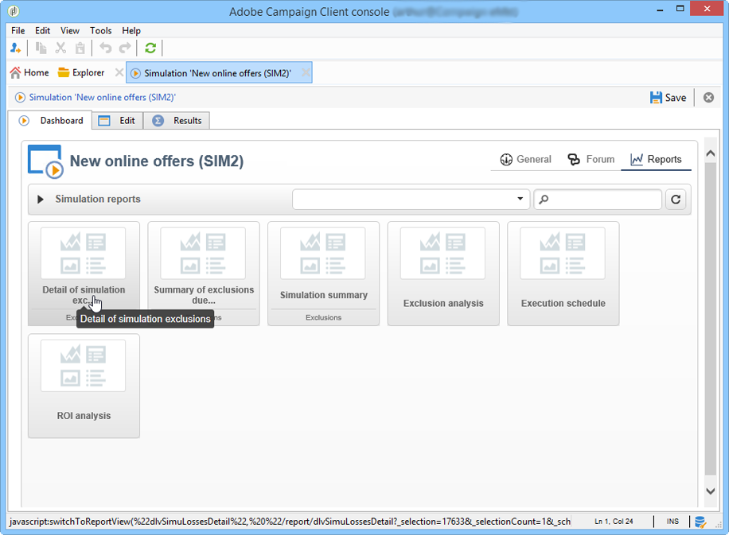Click the scrollbar down arrow
This screenshot has height=551, width=756.
(710, 491)
